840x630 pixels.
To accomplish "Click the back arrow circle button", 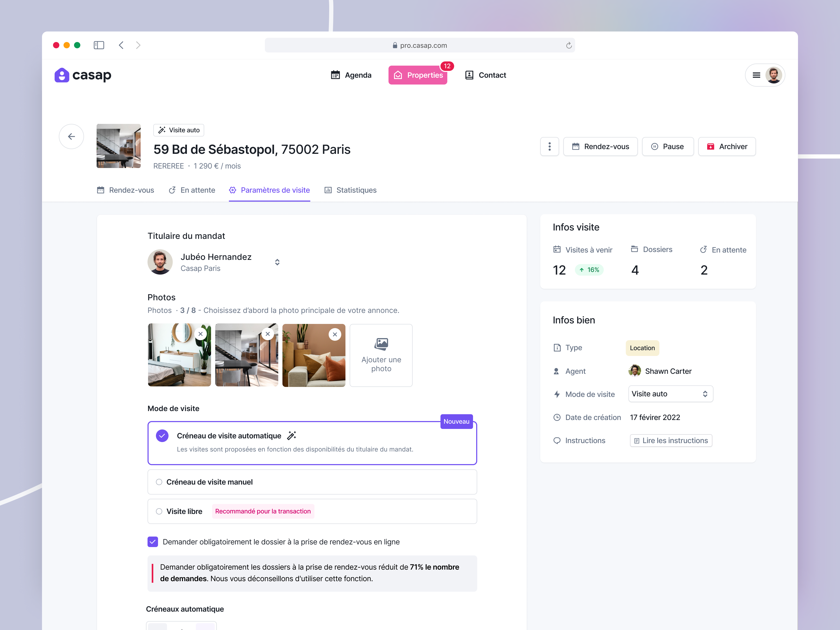I will click(71, 136).
